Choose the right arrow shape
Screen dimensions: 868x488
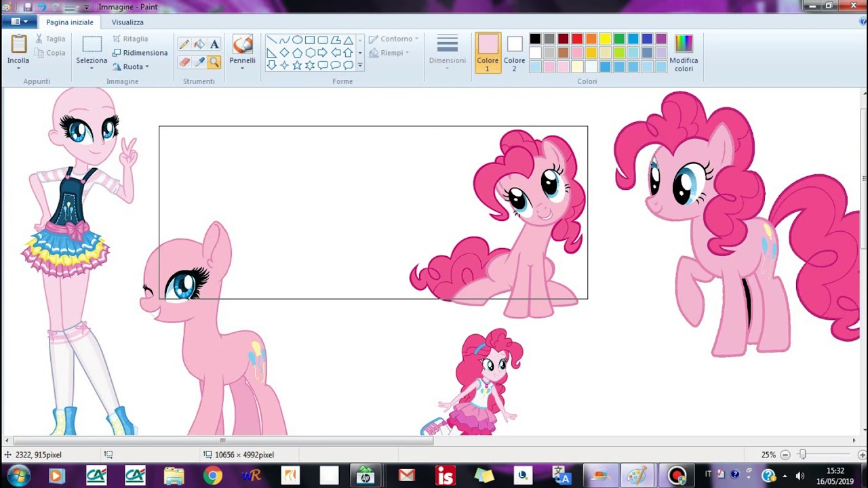pyautogui.click(x=323, y=53)
